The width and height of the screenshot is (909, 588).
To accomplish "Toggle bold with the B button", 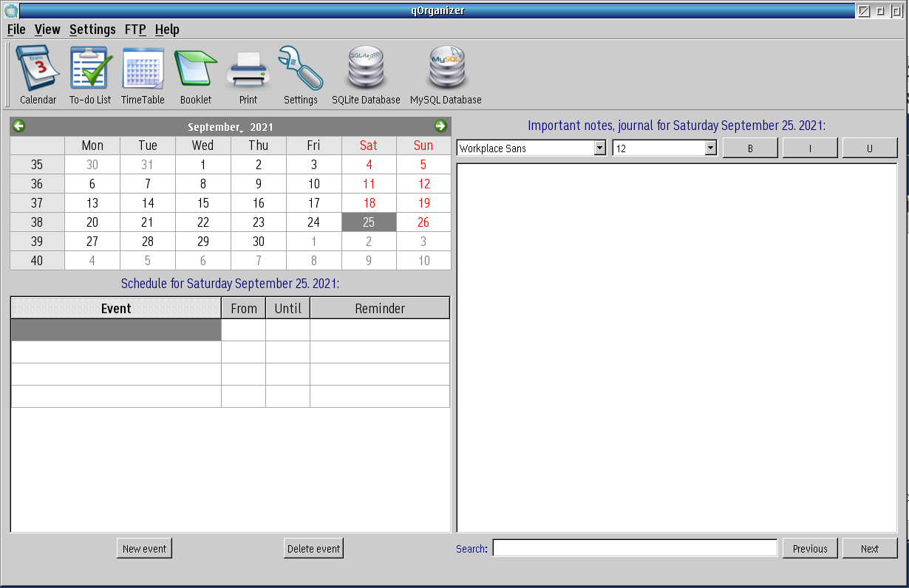I will point(750,148).
